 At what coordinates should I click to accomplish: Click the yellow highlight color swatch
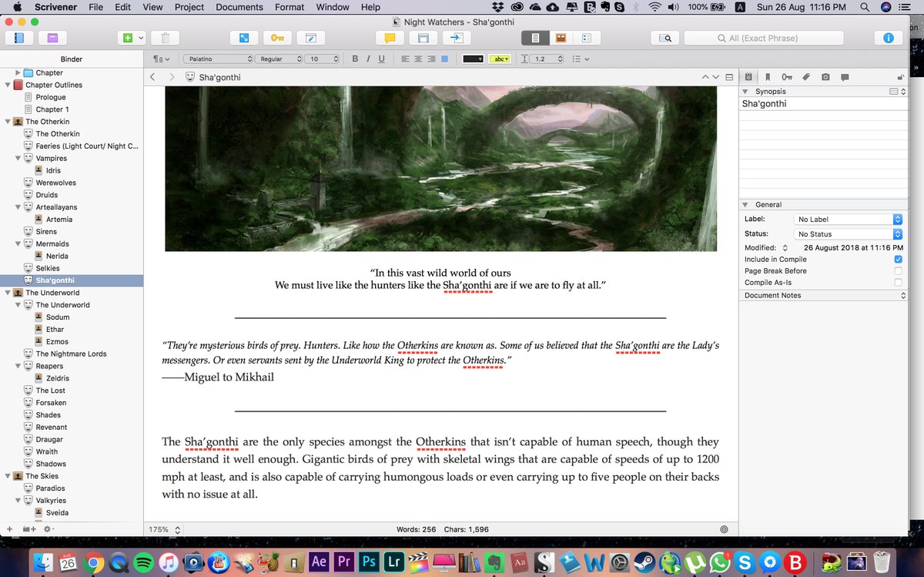(501, 59)
